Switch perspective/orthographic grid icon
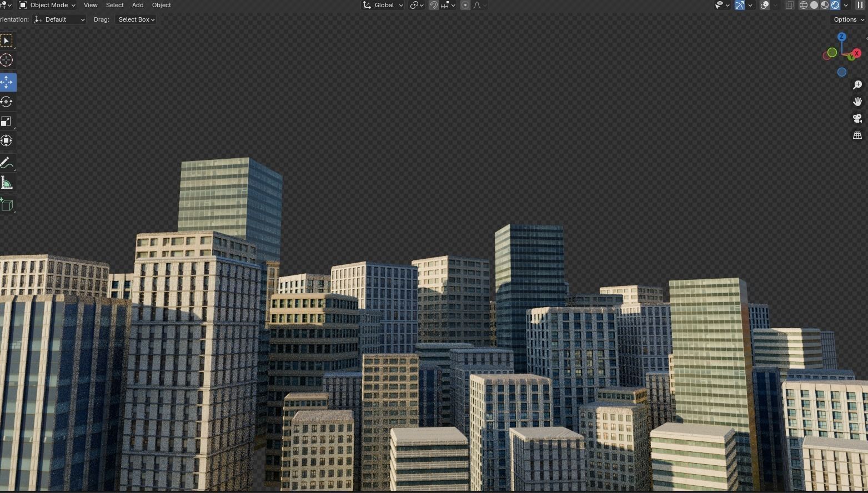This screenshot has height=493, width=868. pyautogui.click(x=857, y=135)
